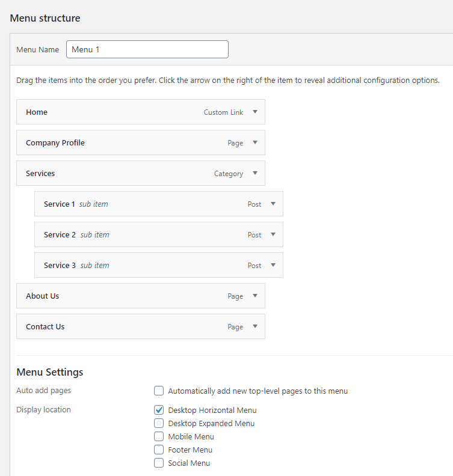This screenshot has height=476, width=453.
Task: Select the Contact Us menu item
Action: (141, 326)
